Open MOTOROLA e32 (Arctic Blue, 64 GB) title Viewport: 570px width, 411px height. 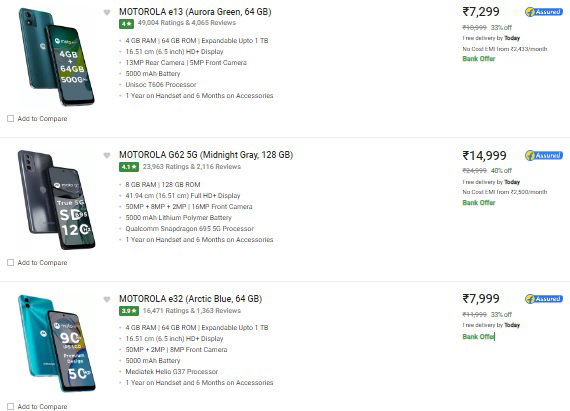[x=190, y=299]
